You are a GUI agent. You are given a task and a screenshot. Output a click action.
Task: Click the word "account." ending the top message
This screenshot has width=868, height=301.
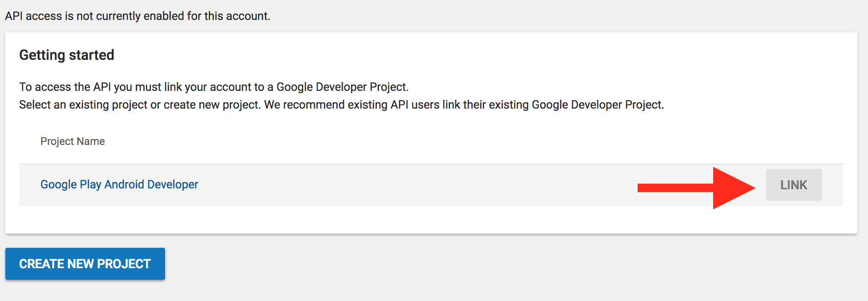248,16
